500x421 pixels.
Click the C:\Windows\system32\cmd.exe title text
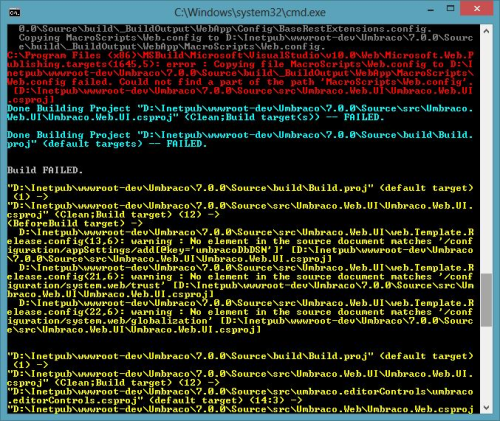tap(250, 13)
